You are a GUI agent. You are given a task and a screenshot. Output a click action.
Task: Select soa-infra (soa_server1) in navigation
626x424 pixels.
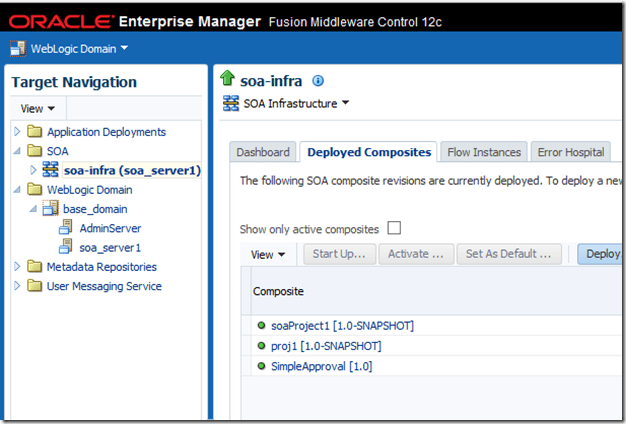132,170
